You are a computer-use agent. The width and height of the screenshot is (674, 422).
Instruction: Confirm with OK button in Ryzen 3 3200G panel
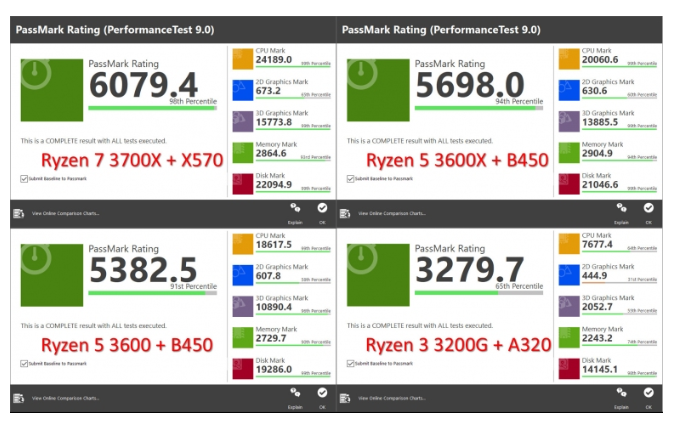point(648,393)
